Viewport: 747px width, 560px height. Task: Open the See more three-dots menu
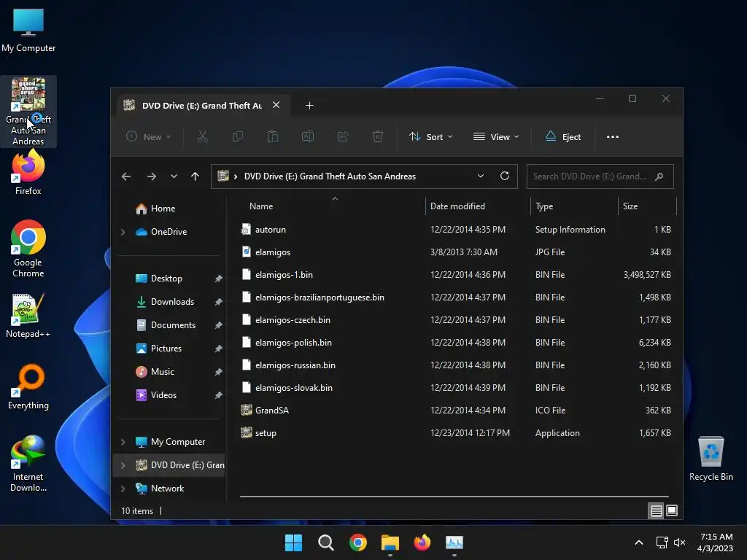click(613, 136)
